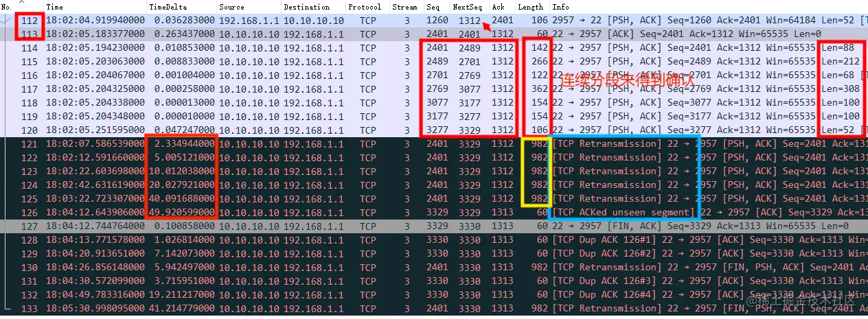Select packet number 133
The image size is (868, 319).
click(x=29, y=309)
